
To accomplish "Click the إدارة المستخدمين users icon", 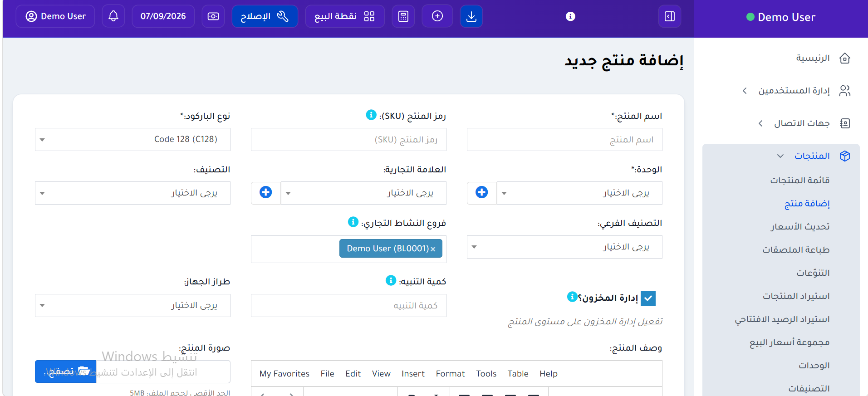I will click(844, 91).
